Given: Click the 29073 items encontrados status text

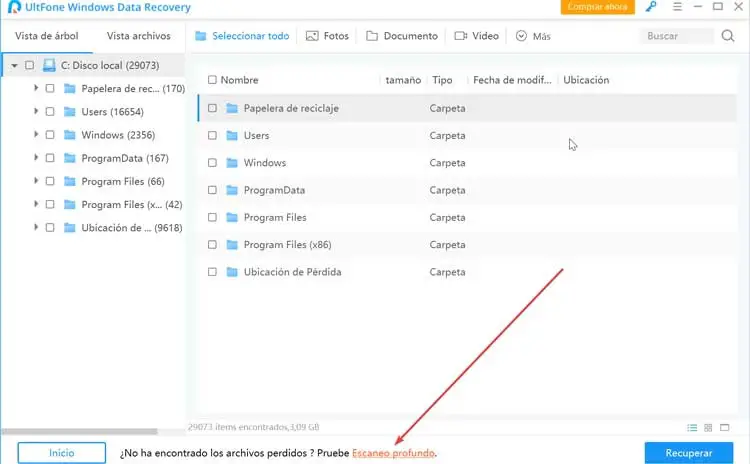Looking at the screenshot, I should click(x=254, y=427).
